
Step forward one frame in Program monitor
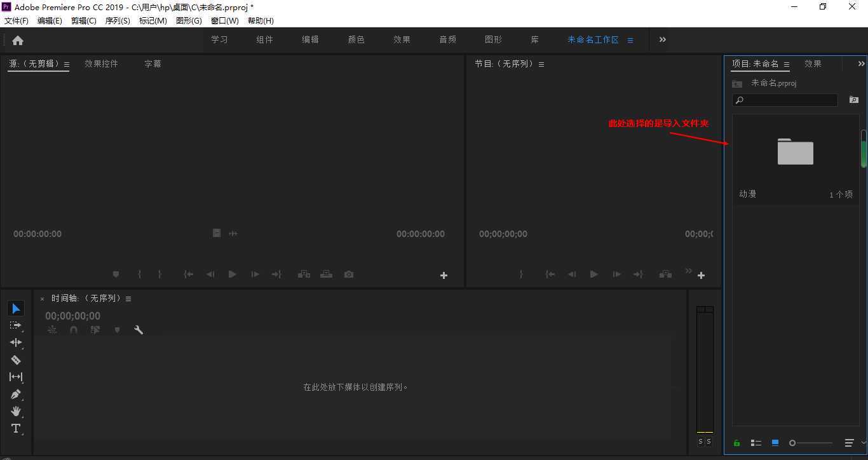coord(616,274)
